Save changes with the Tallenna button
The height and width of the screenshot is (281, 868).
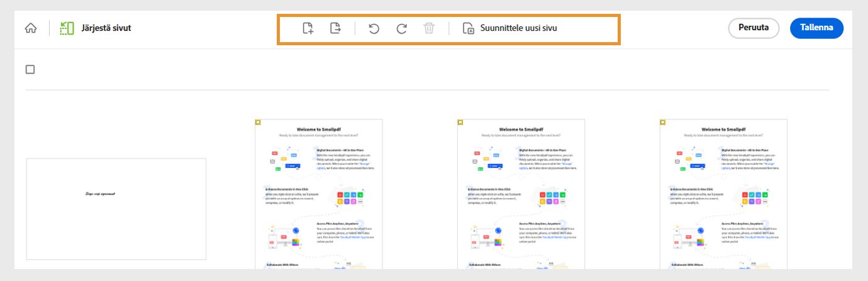pyautogui.click(x=816, y=28)
